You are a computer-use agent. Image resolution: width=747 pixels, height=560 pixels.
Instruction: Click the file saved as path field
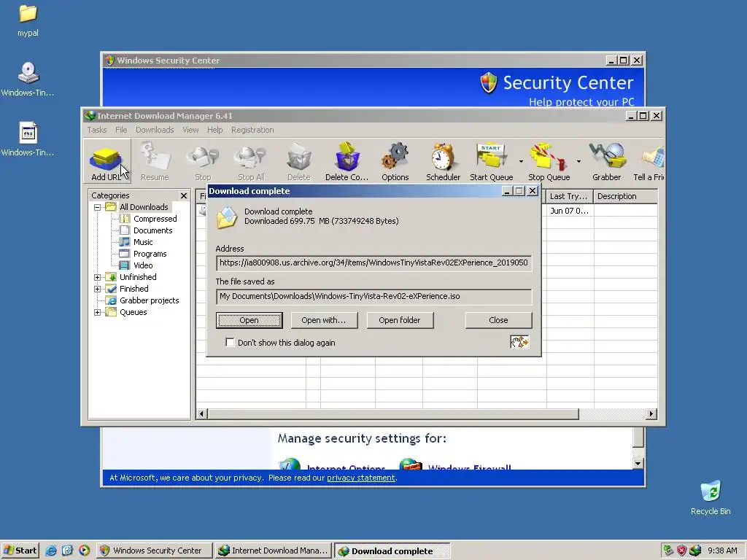point(373,296)
